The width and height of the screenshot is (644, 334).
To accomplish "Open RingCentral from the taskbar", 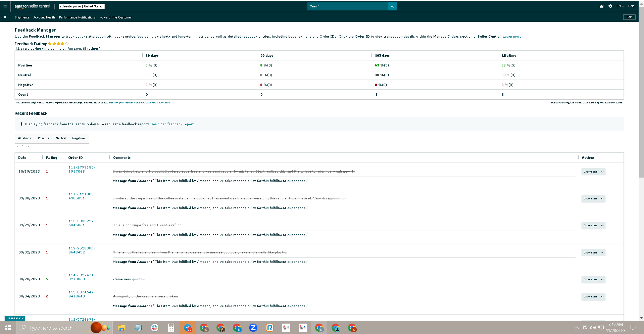I will pos(270,328).
